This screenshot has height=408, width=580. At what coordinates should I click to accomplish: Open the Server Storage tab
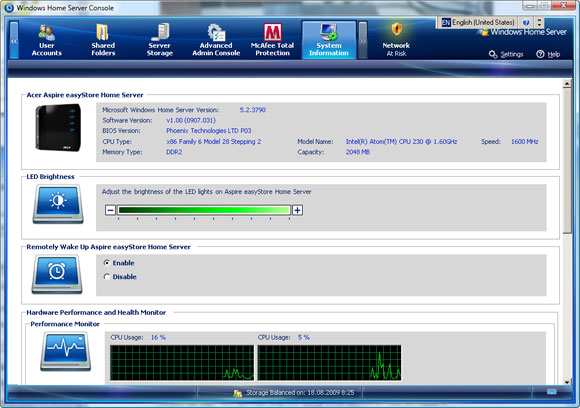(x=159, y=40)
